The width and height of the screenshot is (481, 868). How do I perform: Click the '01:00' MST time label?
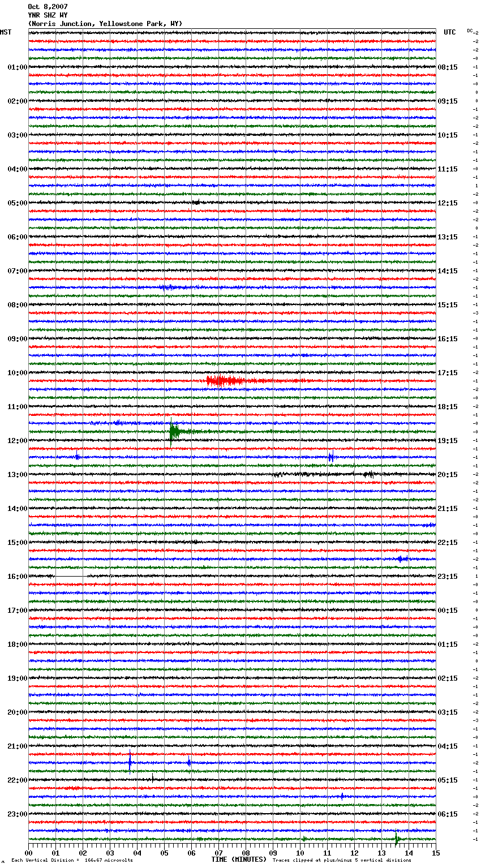point(18,67)
